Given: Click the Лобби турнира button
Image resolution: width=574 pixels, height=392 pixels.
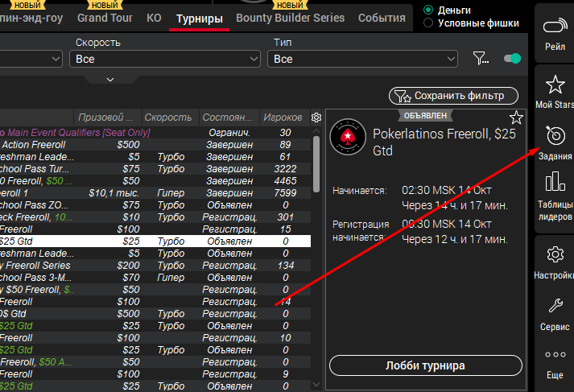Looking at the screenshot, I should [x=426, y=365].
